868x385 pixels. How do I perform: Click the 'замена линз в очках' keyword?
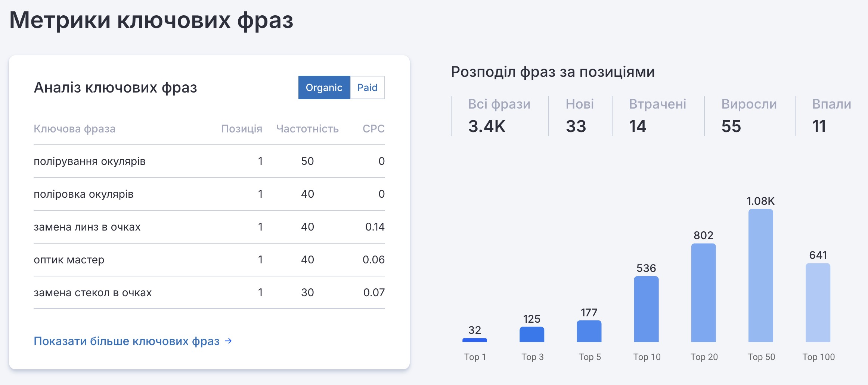[87, 227]
